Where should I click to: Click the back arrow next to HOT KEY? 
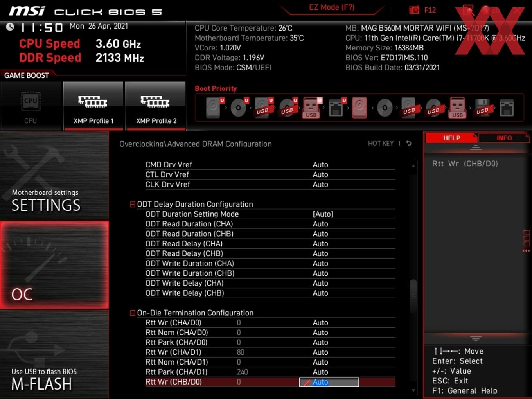click(x=408, y=143)
